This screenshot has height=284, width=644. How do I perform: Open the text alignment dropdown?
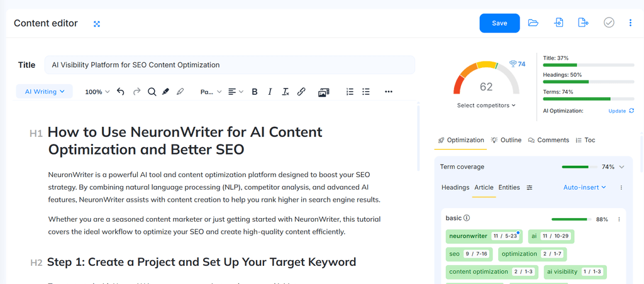pos(236,92)
